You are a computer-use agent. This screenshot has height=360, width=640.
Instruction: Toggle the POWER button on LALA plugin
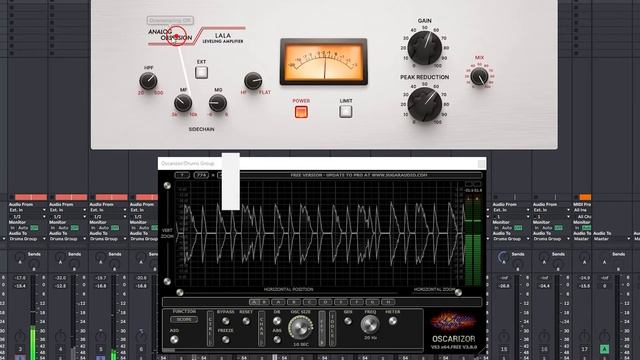pos(301,112)
